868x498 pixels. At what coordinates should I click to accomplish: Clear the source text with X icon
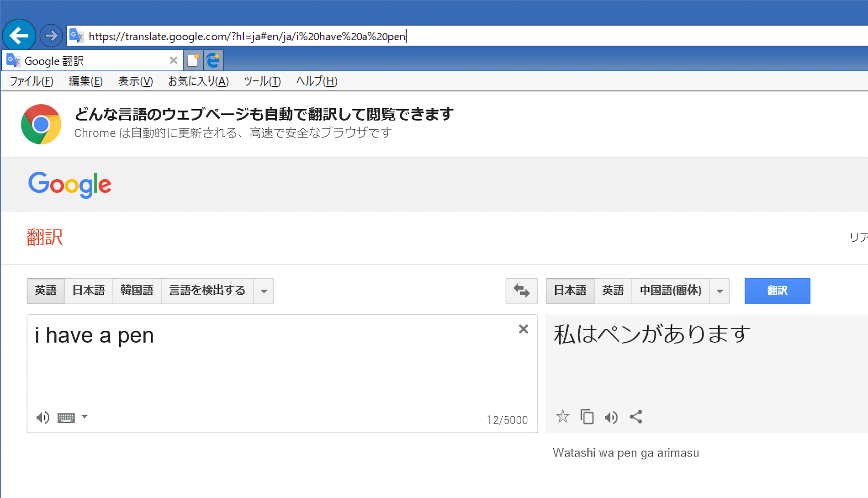point(524,329)
